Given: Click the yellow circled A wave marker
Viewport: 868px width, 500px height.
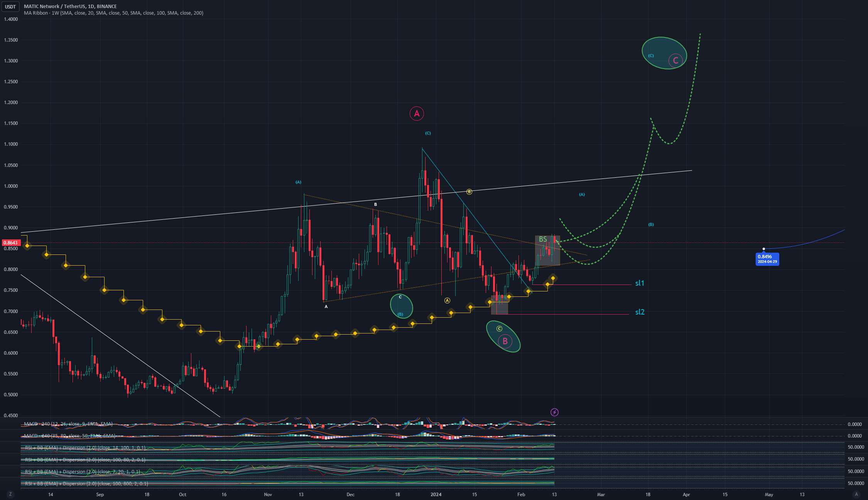Looking at the screenshot, I should pos(447,300).
